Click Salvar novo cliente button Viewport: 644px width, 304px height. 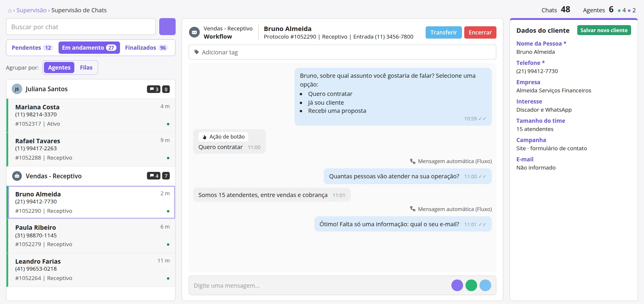coord(604,30)
